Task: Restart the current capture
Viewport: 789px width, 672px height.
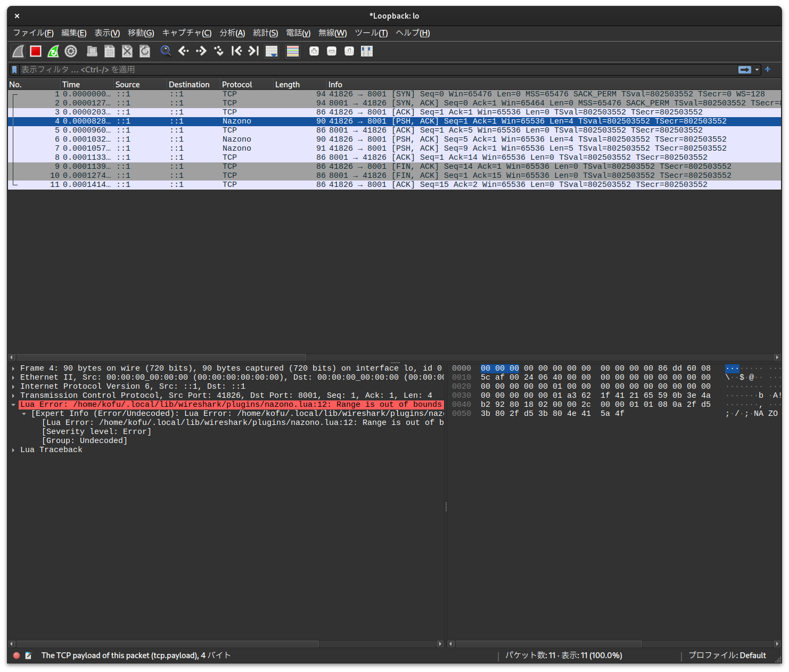Action: [53, 51]
